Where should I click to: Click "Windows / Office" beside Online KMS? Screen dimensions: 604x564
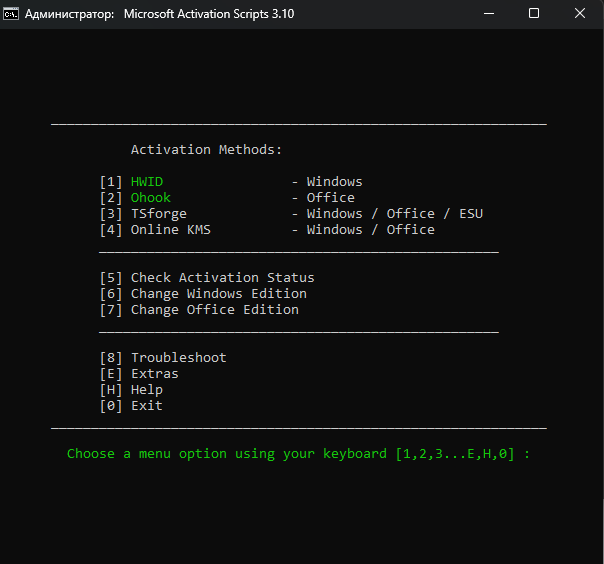(371, 230)
